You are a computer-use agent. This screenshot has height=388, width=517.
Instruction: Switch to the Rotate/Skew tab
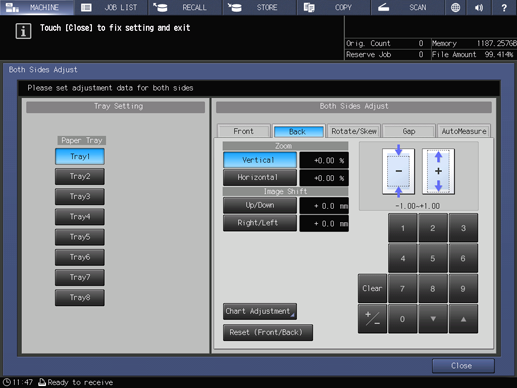tap(354, 131)
